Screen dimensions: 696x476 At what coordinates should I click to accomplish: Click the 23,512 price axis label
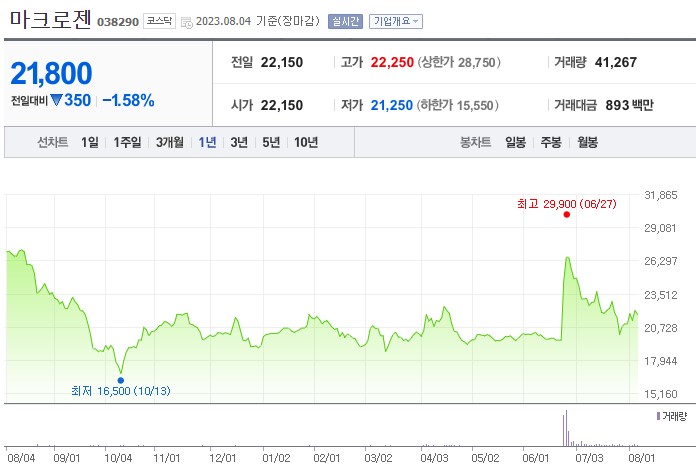point(660,295)
